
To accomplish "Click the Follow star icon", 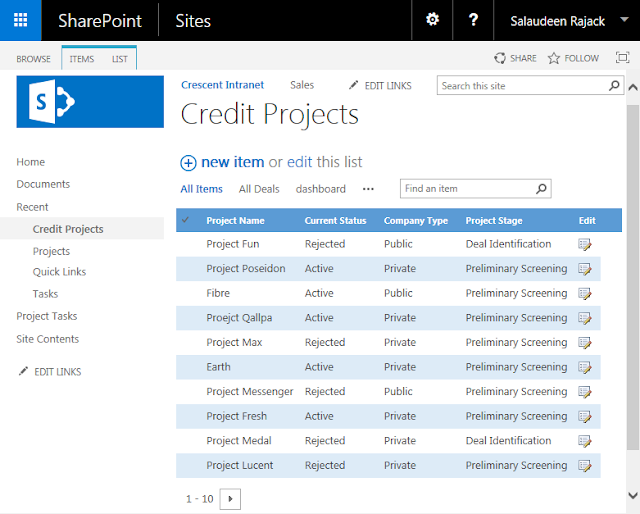I will [553, 58].
